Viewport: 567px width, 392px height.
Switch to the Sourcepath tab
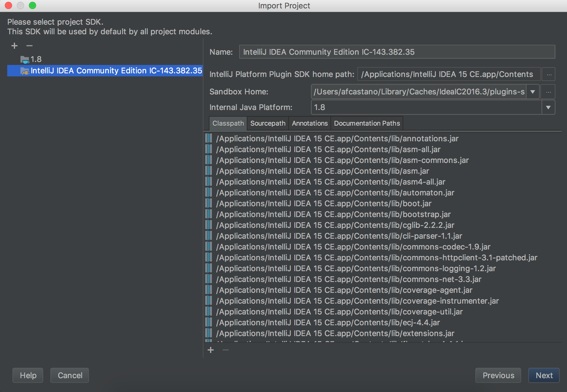[x=268, y=124]
